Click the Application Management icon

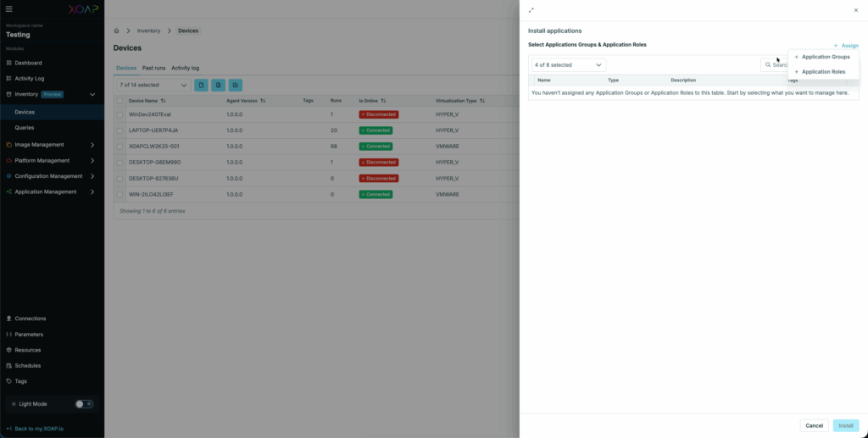(x=8, y=192)
